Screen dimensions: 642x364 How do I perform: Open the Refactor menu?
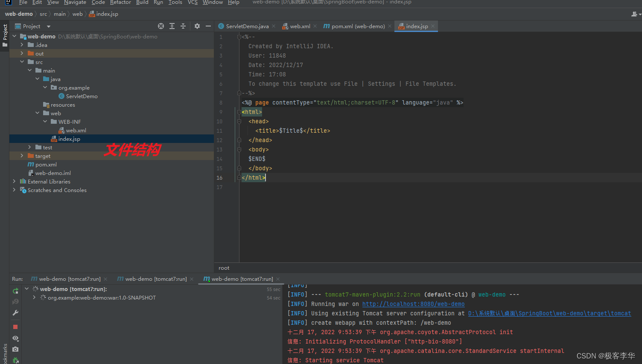pos(120,3)
